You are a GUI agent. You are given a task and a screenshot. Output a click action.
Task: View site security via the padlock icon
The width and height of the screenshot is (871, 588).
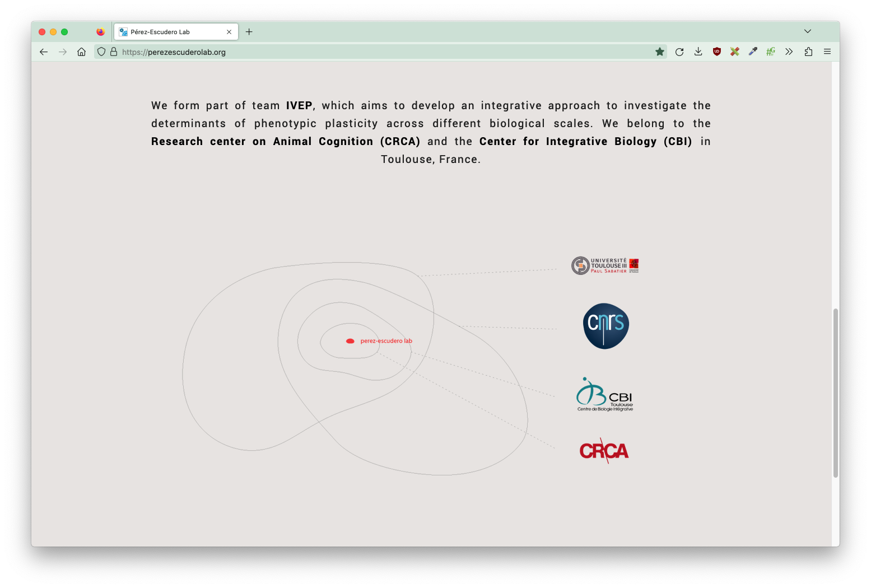coord(114,52)
